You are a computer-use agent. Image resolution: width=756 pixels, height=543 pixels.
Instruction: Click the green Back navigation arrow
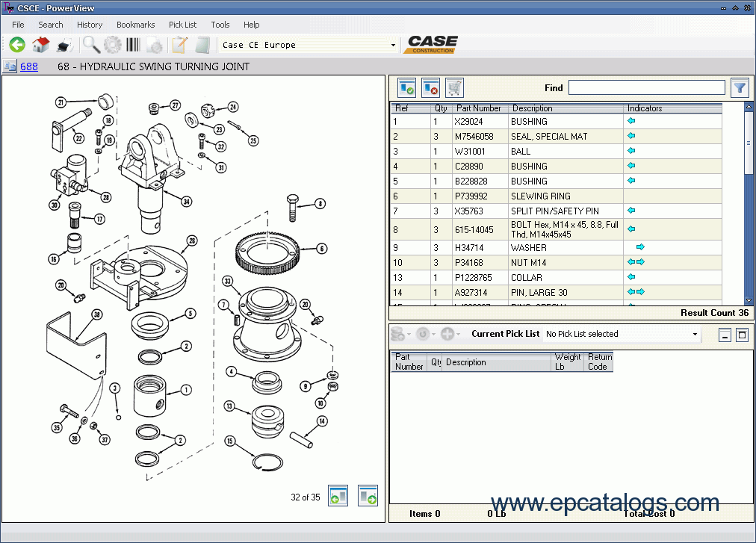16,45
